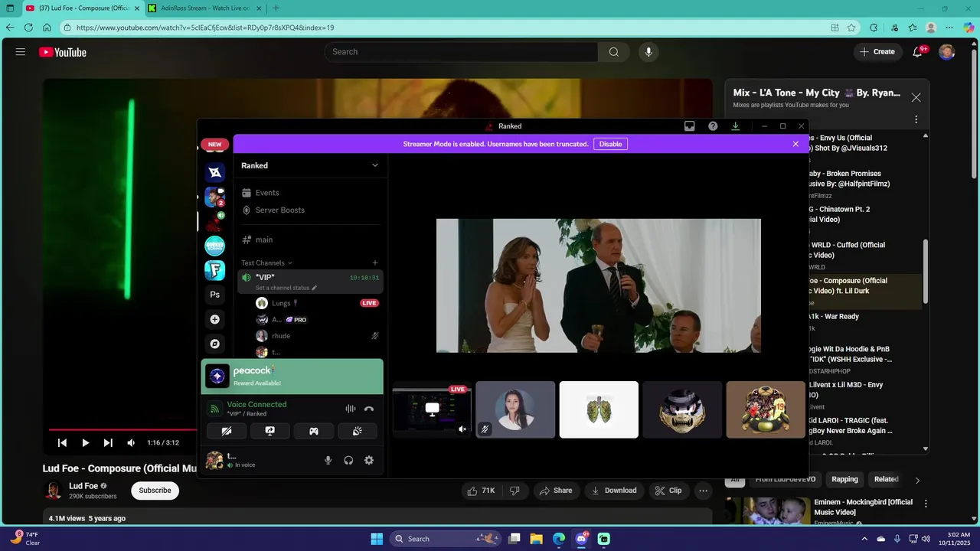Add a server with the plus icon
Viewport: 980px width, 551px height.
[x=215, y=319]
